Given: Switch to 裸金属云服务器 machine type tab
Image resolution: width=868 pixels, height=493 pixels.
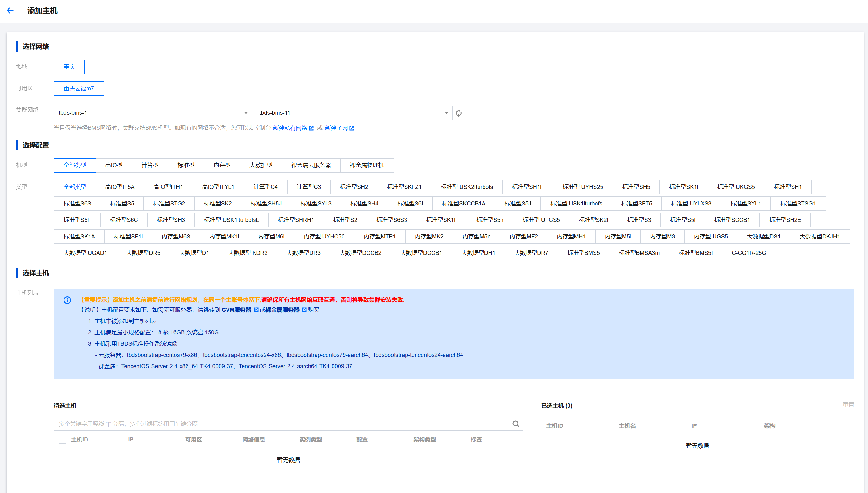Looking at the screenshot, I should [311, 165].
